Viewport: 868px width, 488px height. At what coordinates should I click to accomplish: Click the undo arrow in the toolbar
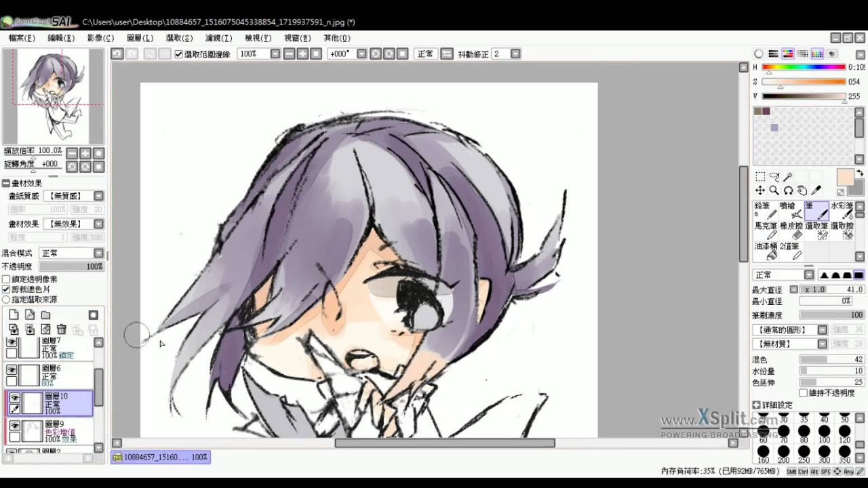(x=117, y=54)
